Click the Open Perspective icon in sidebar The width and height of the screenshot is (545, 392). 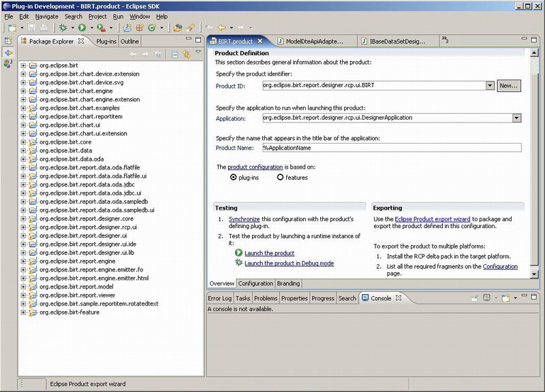[x=8, y=41]
